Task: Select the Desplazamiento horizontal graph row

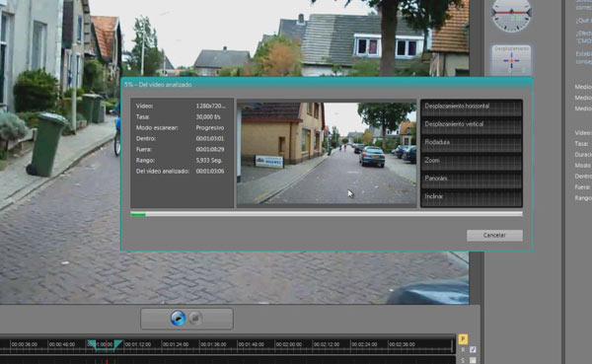Action: 472,108
